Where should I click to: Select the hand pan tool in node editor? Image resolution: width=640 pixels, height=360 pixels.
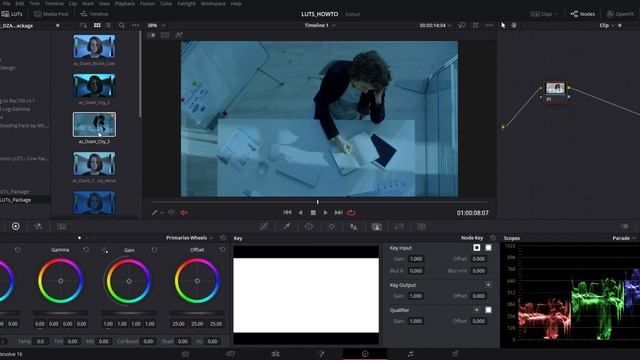click(x=514, y=25)
